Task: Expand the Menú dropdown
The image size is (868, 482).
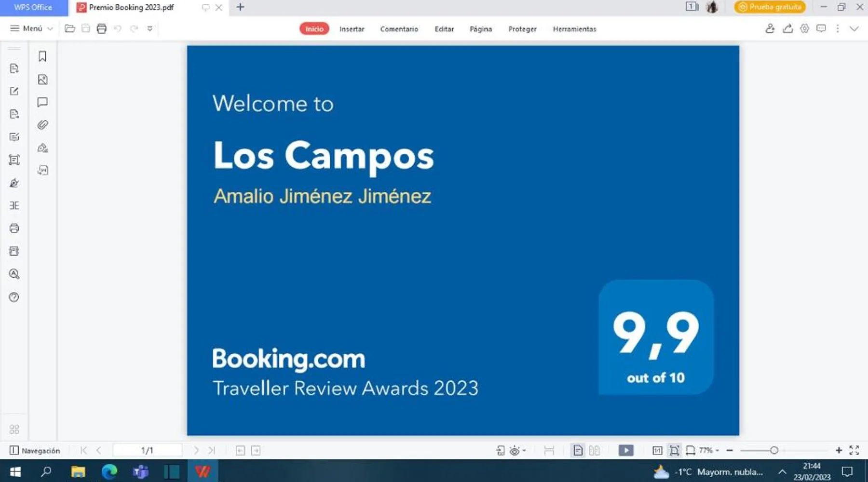Action: 32,28
